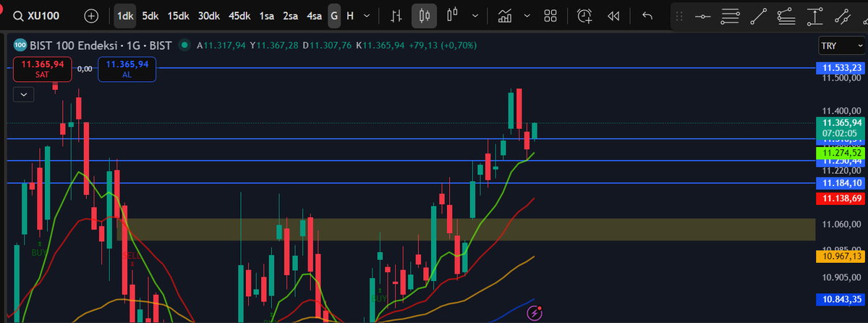Image resolution: width=868 pixels, height=323 pixels.
Task: Select the weekly H interval
Action: [350, 15]
